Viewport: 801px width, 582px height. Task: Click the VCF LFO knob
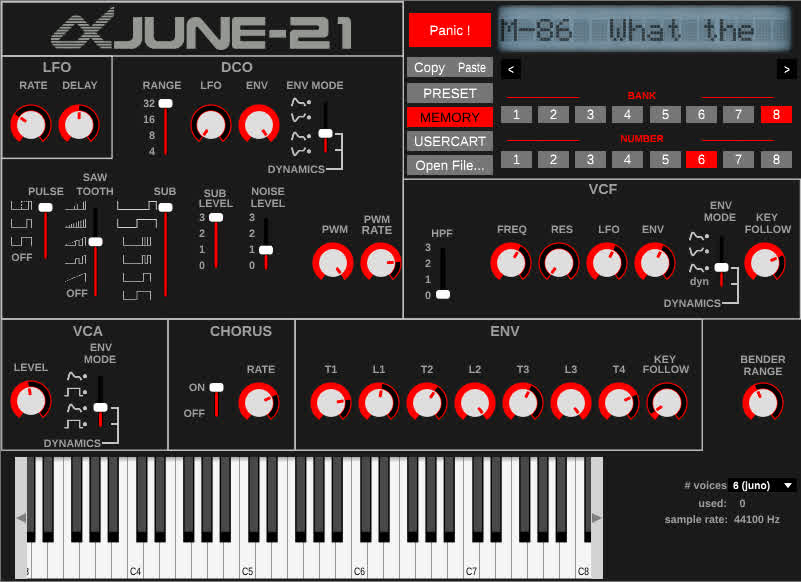click(x=606, y=262)
